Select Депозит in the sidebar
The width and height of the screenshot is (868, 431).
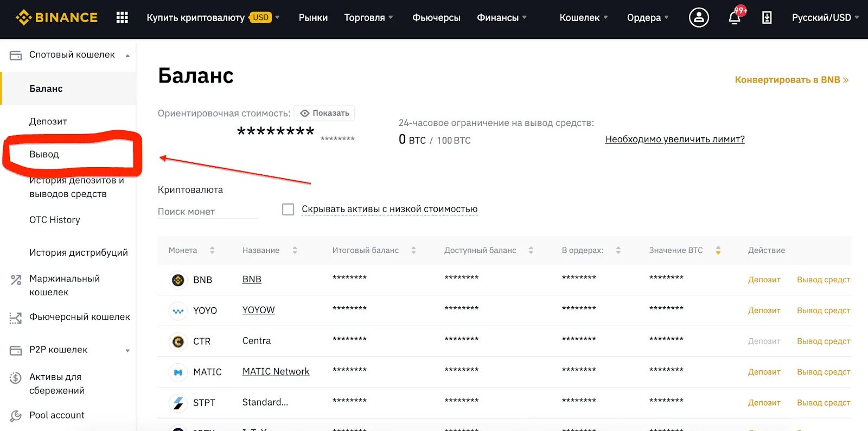(48, 122)
